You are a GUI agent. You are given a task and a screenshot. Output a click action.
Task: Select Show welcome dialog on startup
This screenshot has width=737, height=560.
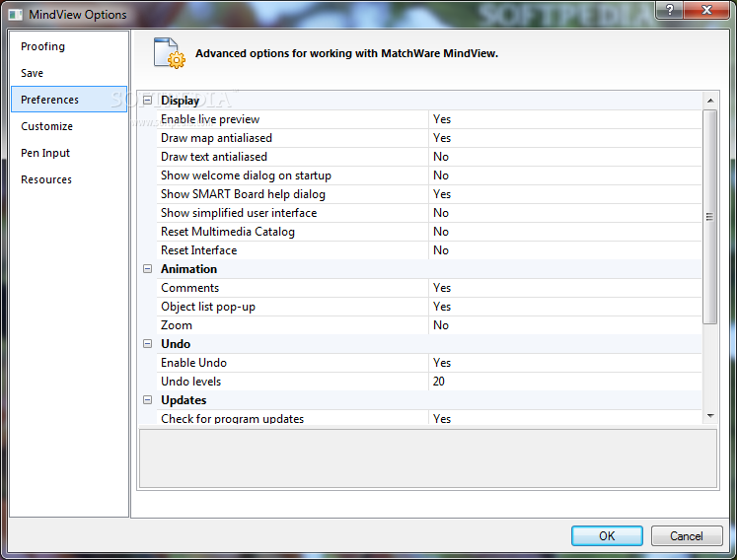[x=428, y=175]
